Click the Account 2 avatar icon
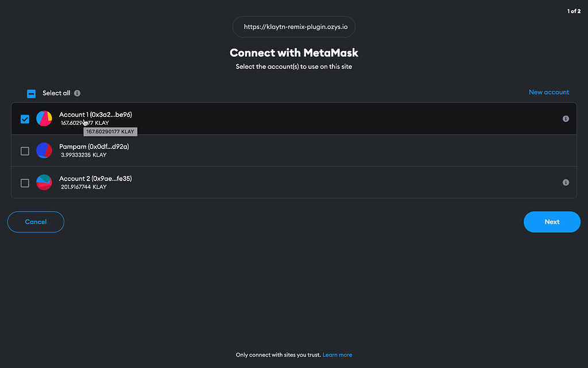 pyautogui.click(x=44, y=182)
